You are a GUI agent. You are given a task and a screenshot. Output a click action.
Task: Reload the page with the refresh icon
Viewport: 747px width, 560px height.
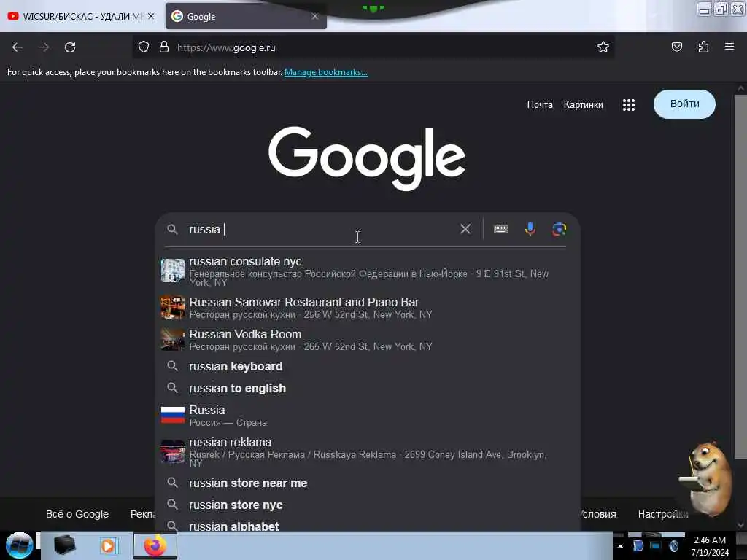pos(70,47)
